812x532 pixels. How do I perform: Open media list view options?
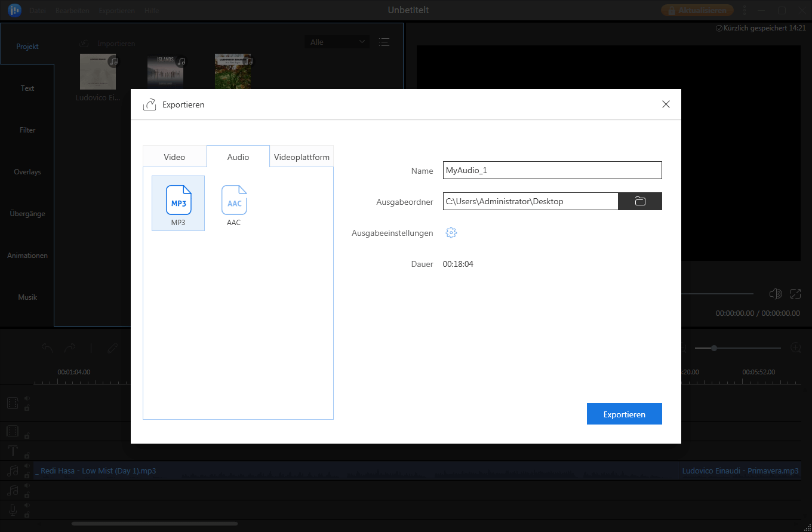point(384,42)
